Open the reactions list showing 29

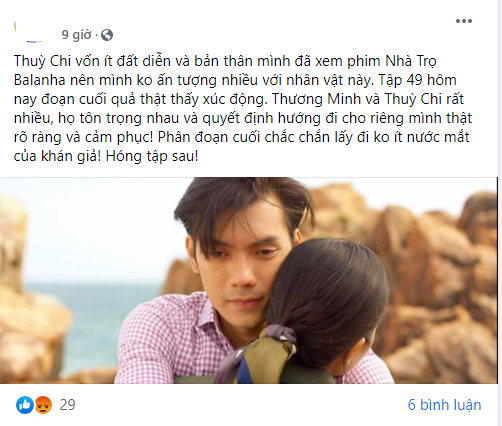click(67, 405)
